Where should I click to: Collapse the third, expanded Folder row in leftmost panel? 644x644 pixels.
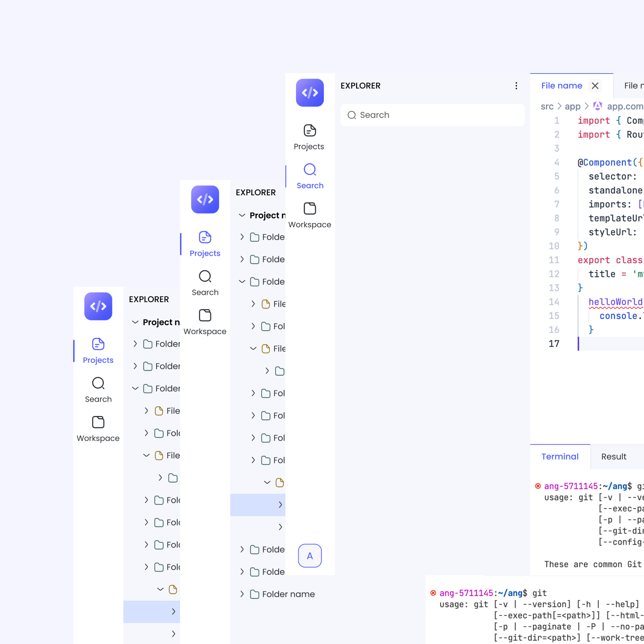(135, 388)
